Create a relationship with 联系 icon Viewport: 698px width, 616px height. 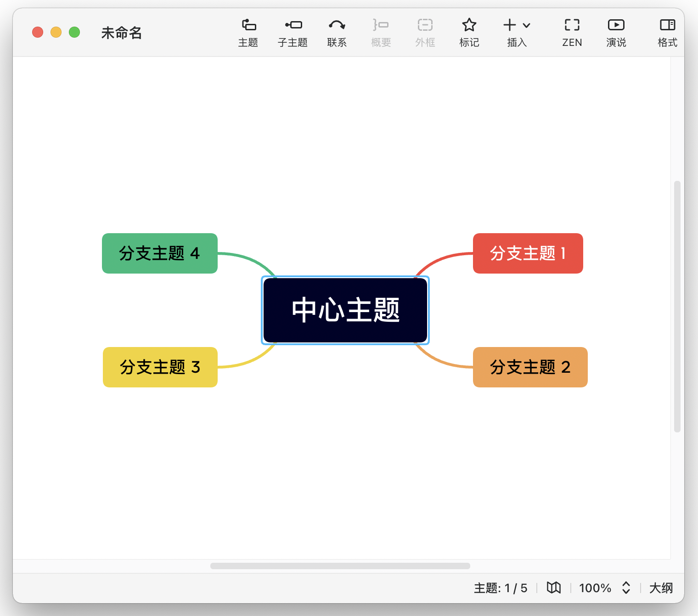click(337, 25)
